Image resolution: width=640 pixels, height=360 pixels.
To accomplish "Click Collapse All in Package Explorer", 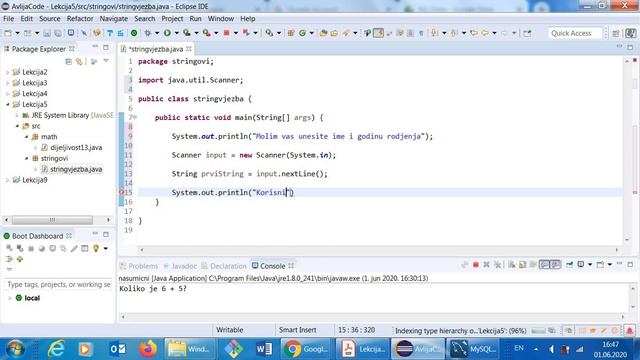I will point(69,61).
